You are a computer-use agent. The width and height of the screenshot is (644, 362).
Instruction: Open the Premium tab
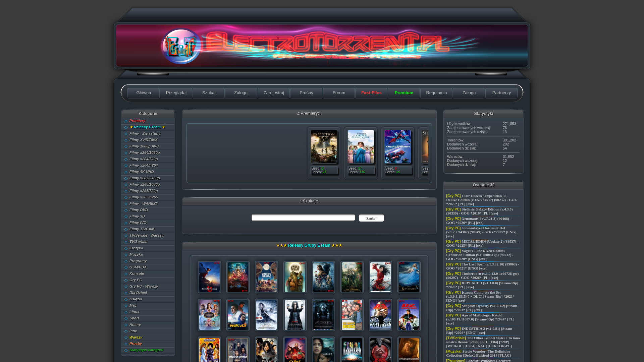point(404,93)
